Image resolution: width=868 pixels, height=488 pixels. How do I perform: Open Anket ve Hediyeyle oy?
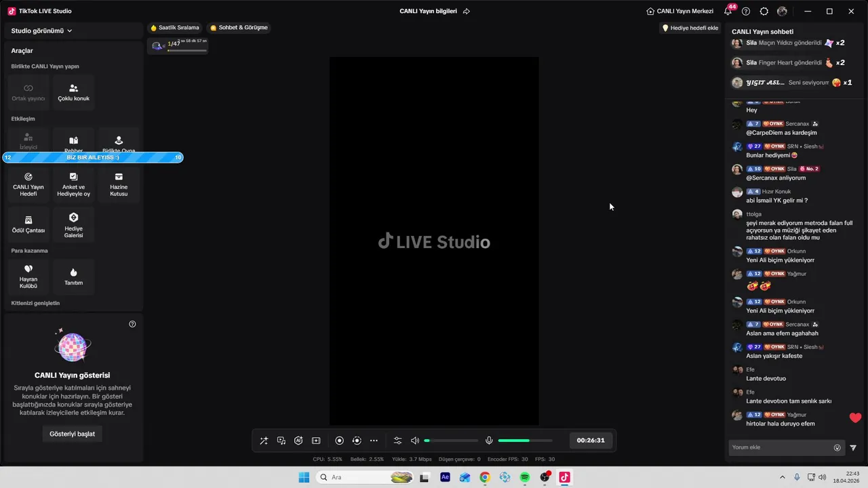click(x=73, y=184)
